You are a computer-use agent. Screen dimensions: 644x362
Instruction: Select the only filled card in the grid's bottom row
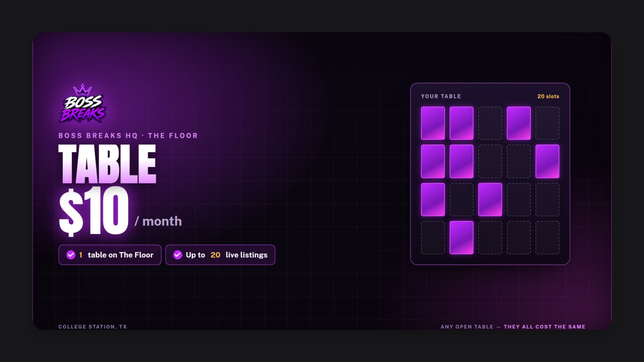[x=461, y=238]
